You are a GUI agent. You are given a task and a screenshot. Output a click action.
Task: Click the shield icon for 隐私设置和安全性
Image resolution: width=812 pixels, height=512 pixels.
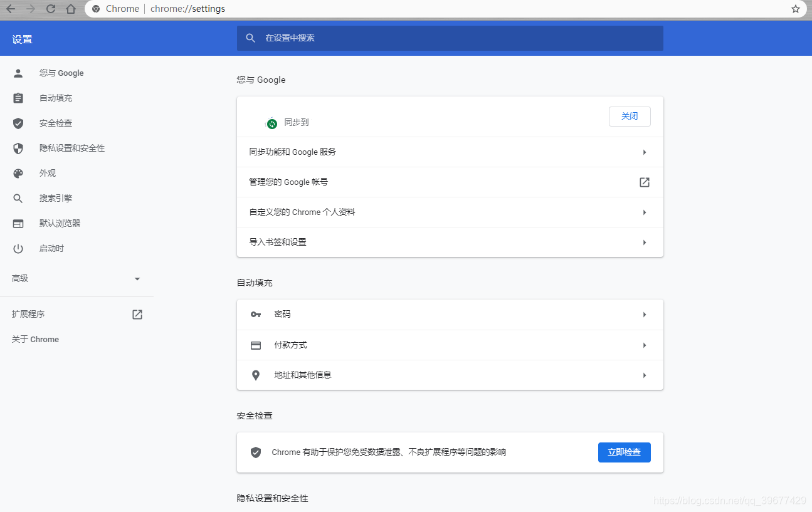[x=18, y=149]
